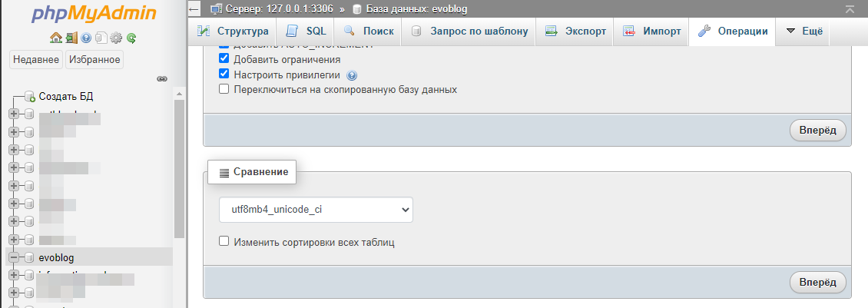Collapse the evoblog database tree node

(x=14, y=257)
